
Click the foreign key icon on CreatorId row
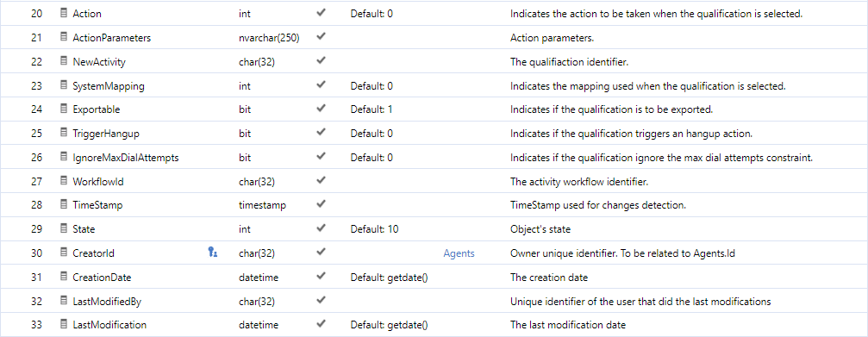(213, 253)
